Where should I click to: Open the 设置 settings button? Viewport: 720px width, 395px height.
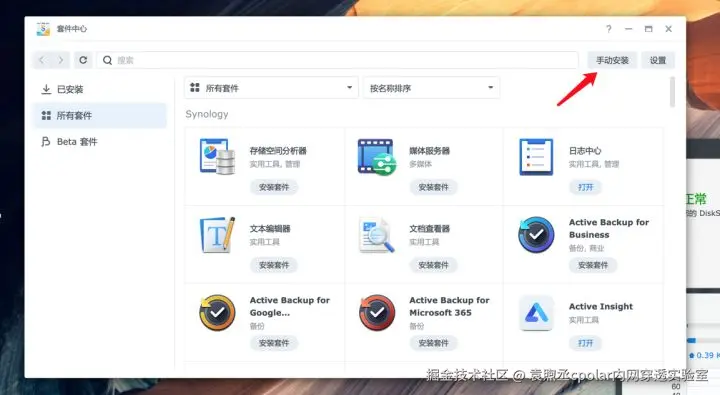(658, 60)
